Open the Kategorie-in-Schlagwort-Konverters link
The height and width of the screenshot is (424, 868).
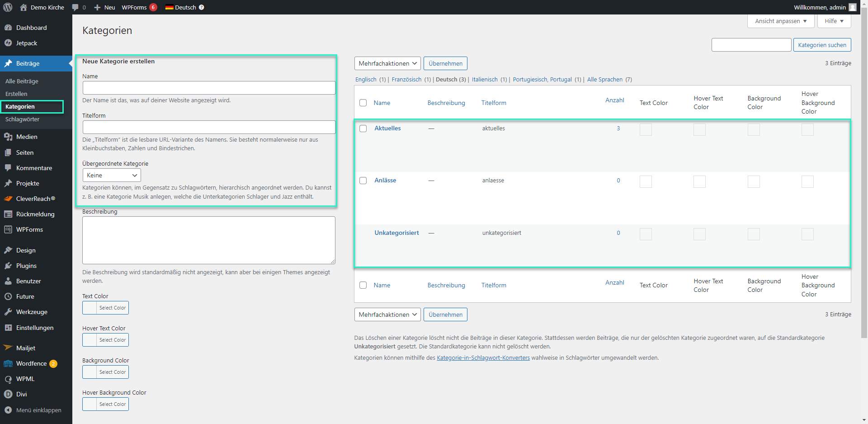click(x=483, y=358)
